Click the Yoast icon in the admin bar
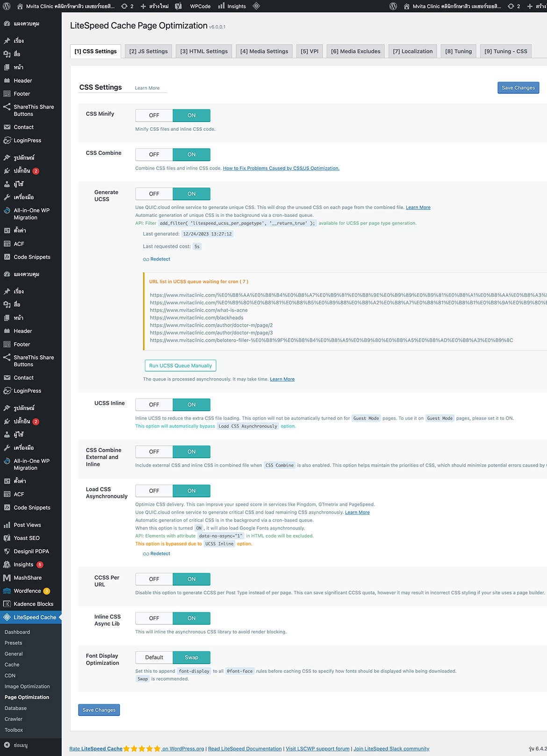 coord(179,6)
